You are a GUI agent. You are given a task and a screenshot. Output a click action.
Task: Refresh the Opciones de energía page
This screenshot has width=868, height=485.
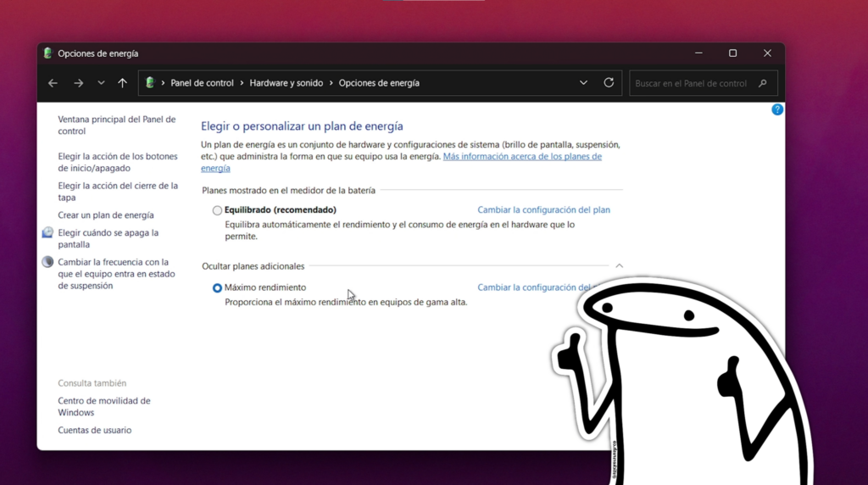click(x=609, y=83)
